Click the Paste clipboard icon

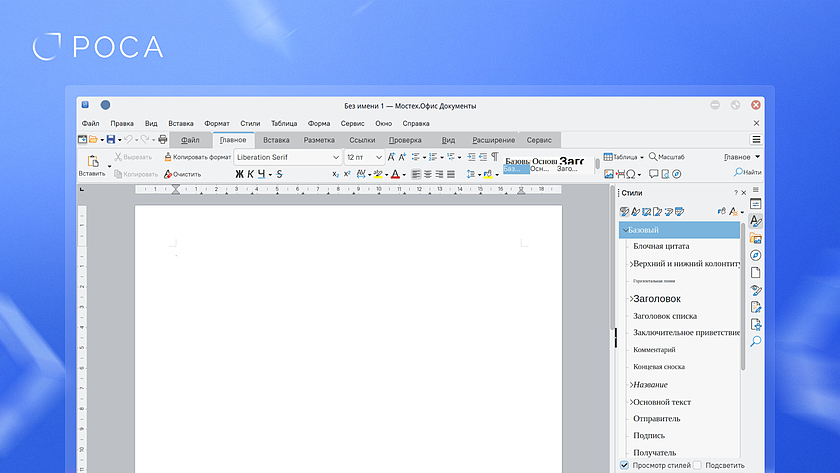[92, 160]
